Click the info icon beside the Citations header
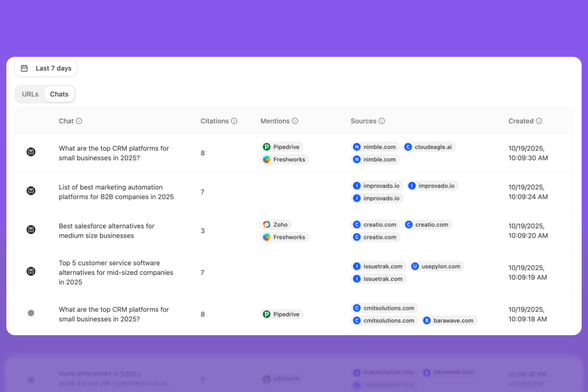 tap(234, 121)
